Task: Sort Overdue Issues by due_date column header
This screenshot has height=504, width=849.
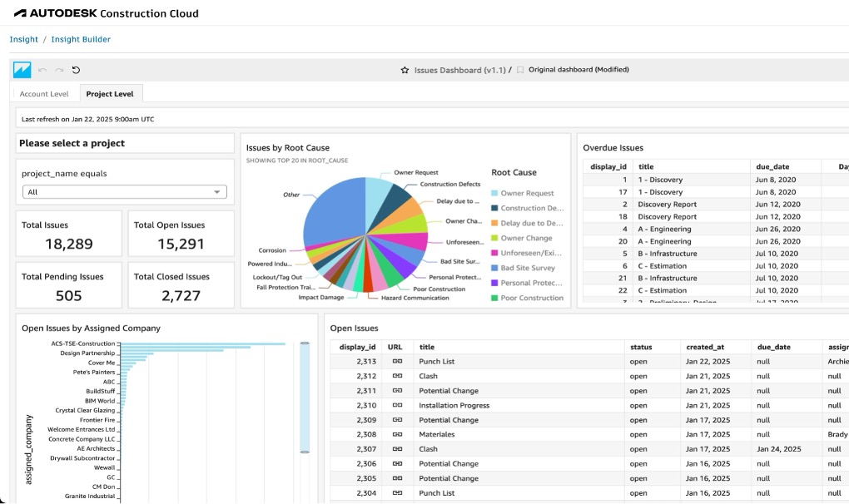Action: [x=772, y=166]
